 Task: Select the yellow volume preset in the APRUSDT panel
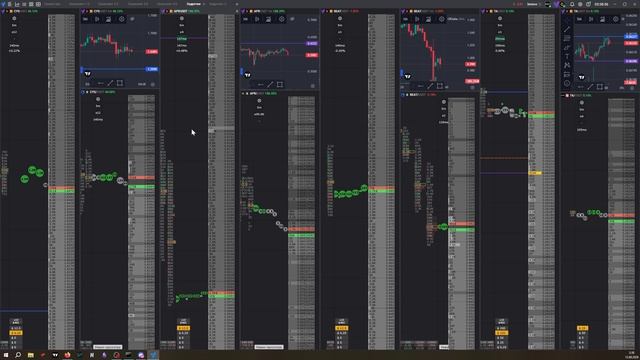click(183, 328)
